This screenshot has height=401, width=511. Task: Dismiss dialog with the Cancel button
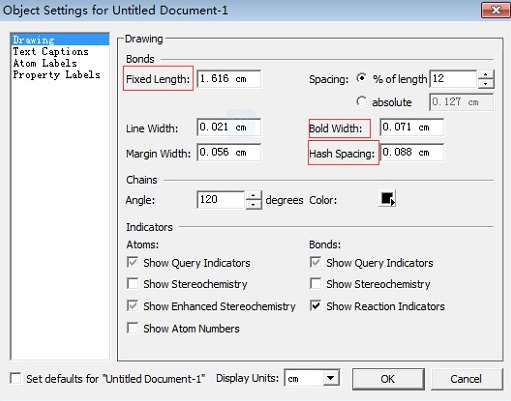click(466, 379)
